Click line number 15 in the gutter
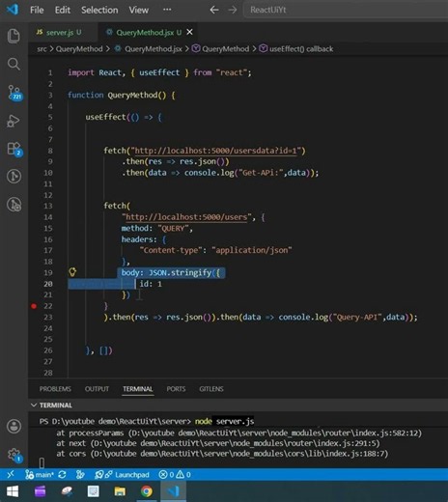Screen dimensions: 448x502 (48, 228)
